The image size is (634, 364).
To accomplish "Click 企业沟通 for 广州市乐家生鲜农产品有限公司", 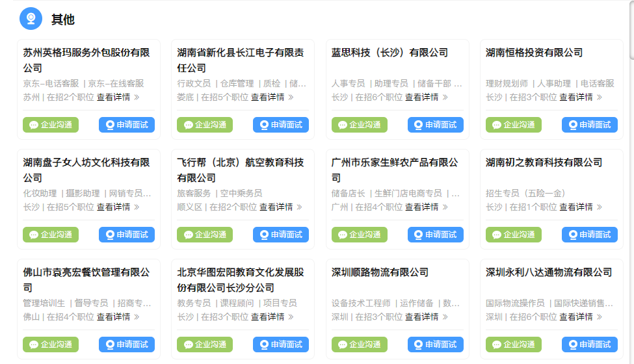I will [x=360, y=235].
